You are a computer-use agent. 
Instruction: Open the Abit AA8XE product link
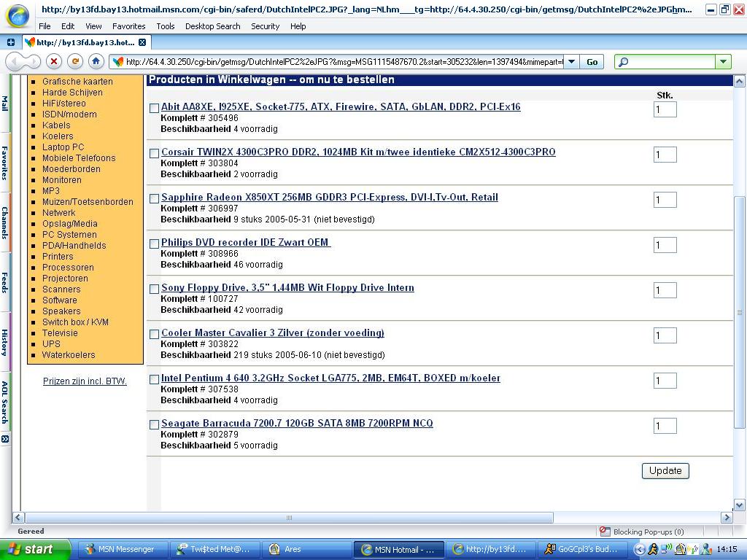tap(341, 106)
